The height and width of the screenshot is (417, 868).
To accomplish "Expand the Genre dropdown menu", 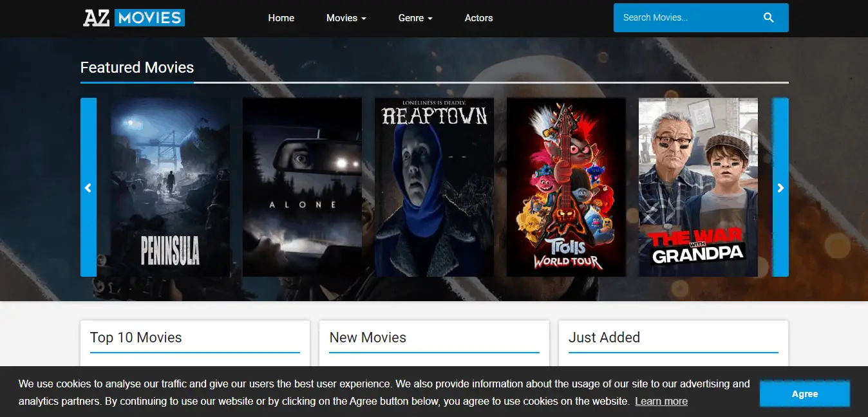I will coord(415,18).
